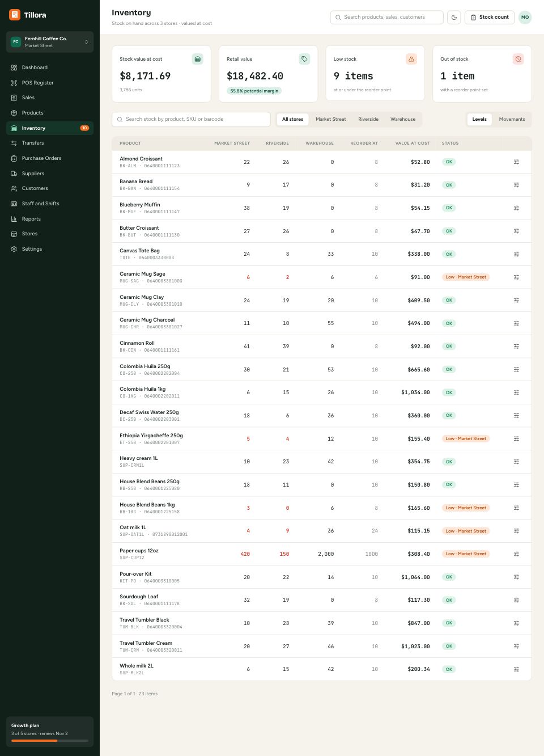Click the OK status badge for Banana Bread
The height and width of the screenshot is (756, 544).
click(x=449, y=185)
